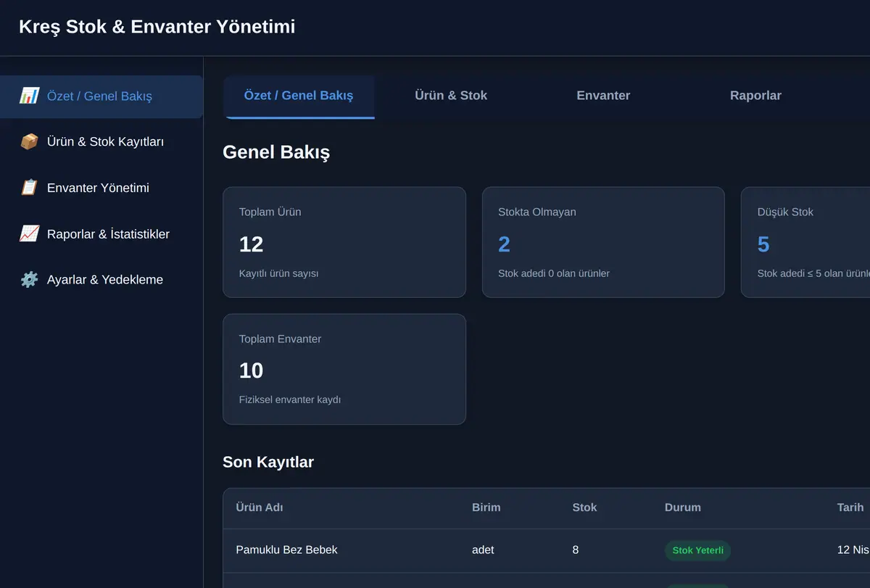Click the Ürün Adı column header
The width and height of the screenshot is (870, 588).
click(260, 508)
